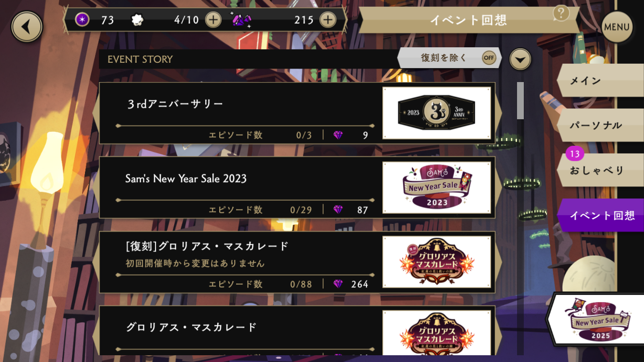Open the おしゃべり tab
The height and width of the screenshot is (362, 644).
point(601,170)
